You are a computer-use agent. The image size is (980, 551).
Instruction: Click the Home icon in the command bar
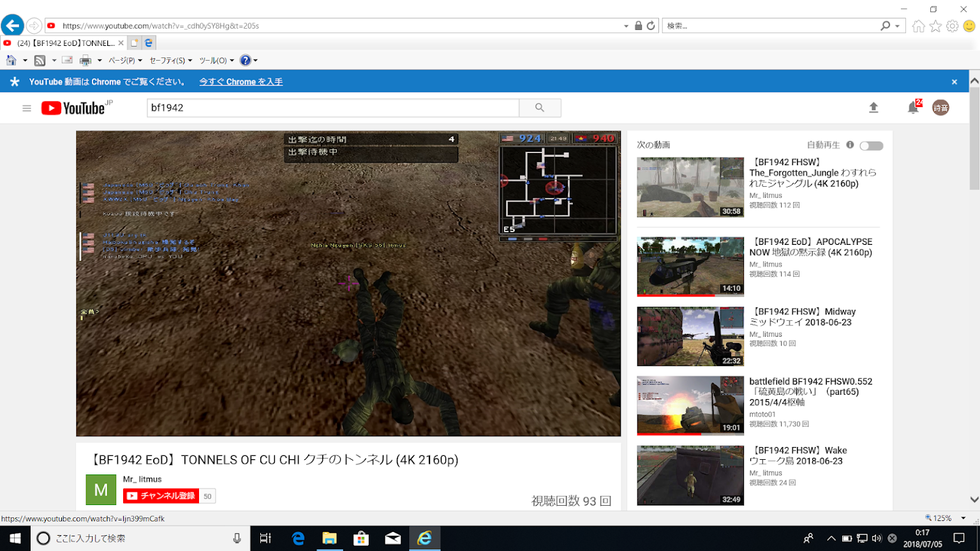point(11,61)
